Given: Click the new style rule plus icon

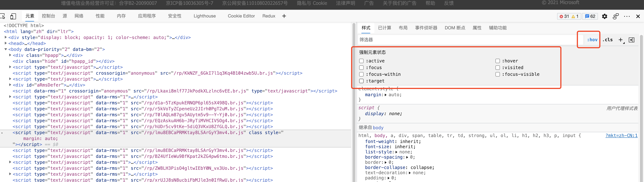Looking at the screenshot, I should [620, 40].
